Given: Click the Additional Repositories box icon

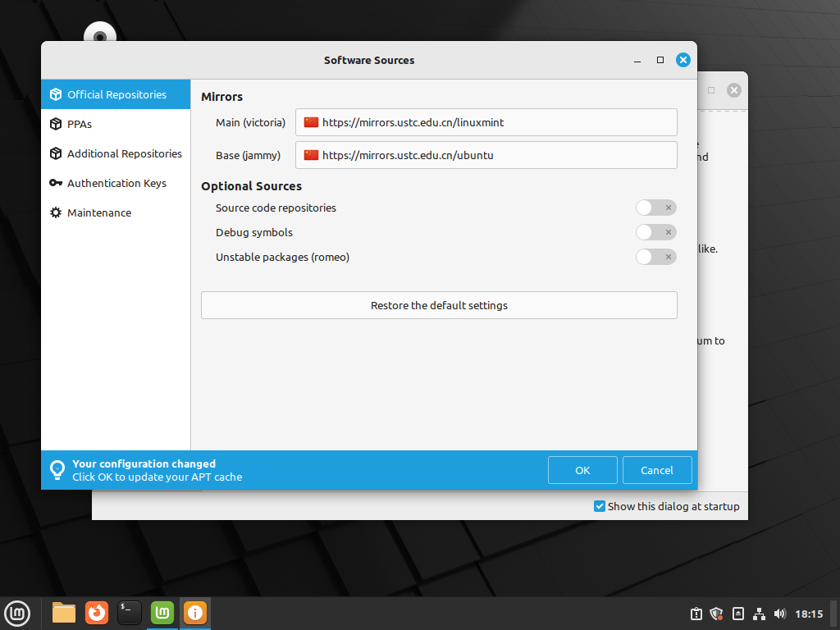Looking at the screenshot, I should pos(56,153).
